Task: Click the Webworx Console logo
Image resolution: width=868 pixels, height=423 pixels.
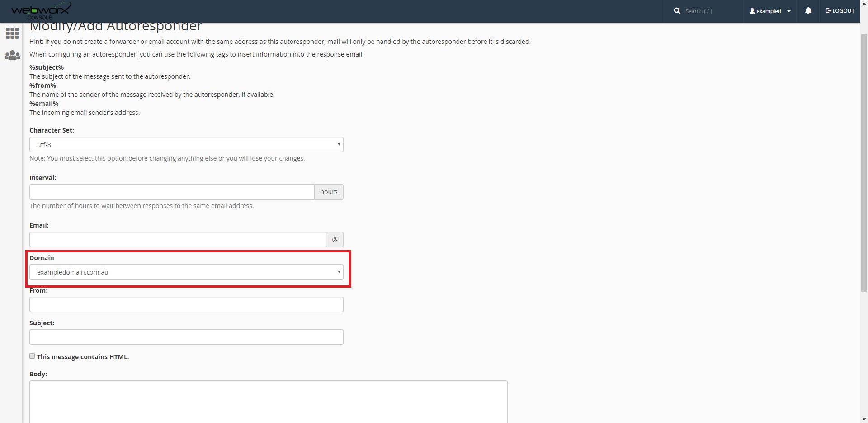Action: coord(41,11)
